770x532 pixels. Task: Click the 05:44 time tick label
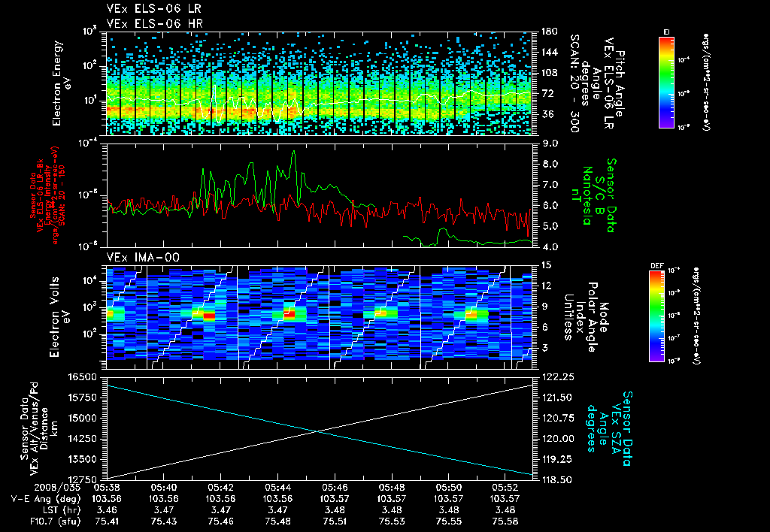click(277, 488)
